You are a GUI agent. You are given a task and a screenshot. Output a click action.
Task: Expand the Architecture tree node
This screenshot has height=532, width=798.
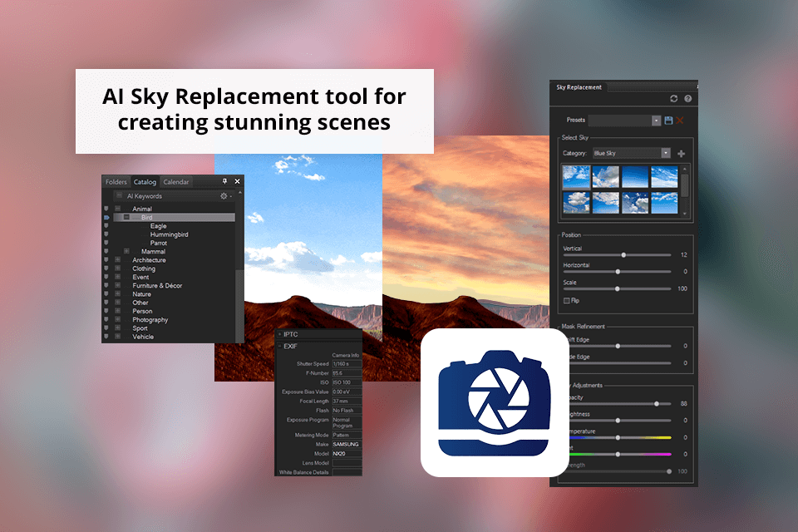coord(118,259)
